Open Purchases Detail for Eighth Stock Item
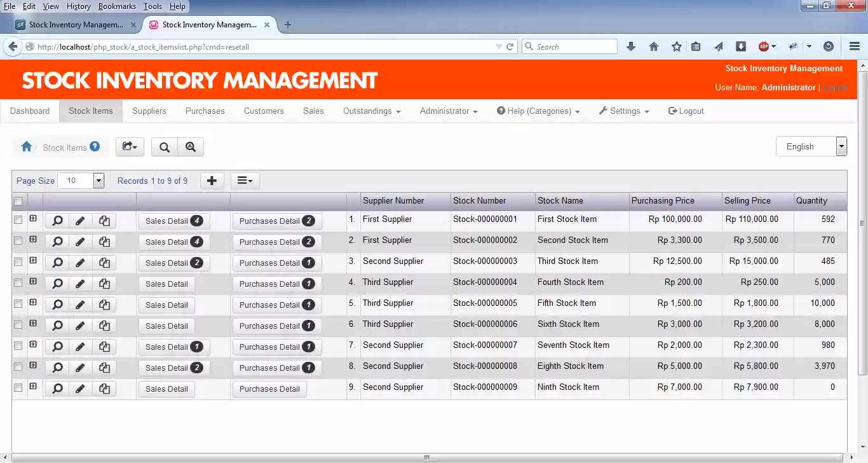Image resolution: width=868 pixels, height=463 pixels. 277,368
